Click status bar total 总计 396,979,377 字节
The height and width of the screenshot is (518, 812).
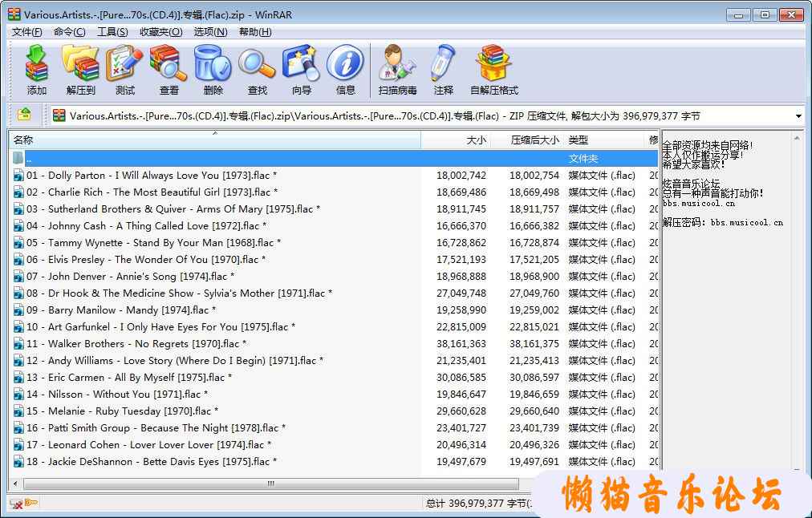click(477, 503)
